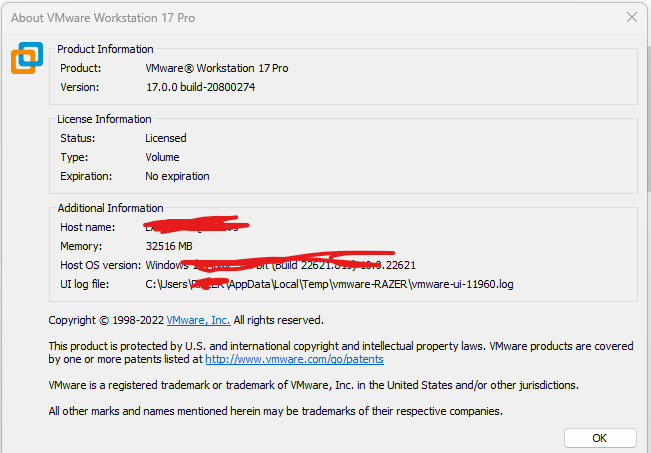This screenshot has height=453, width=651.
Task: Click the 32516 MB memory value
Action: (169, 246)
